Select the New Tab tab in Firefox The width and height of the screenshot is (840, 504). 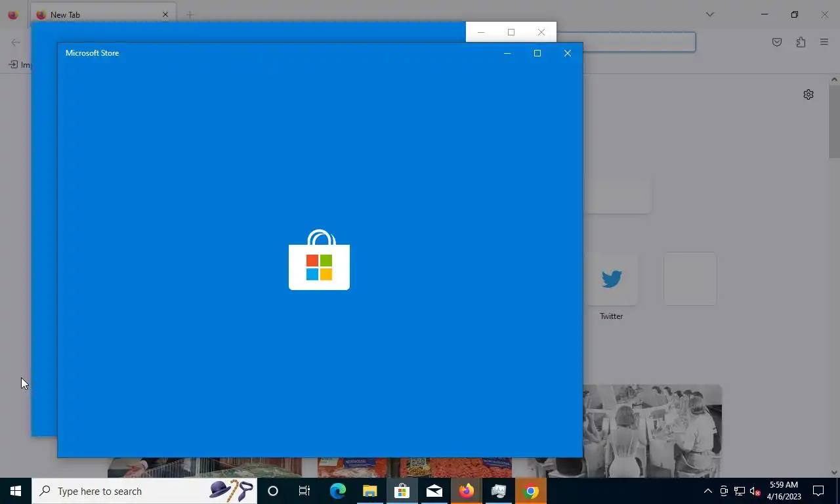click(103, 14)
